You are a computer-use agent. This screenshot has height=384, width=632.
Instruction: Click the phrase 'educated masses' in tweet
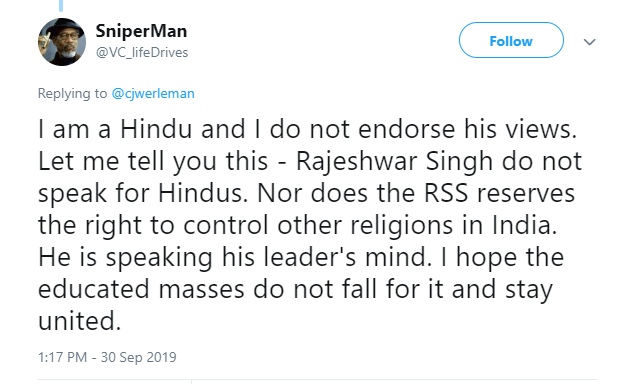tap(141, 289)
